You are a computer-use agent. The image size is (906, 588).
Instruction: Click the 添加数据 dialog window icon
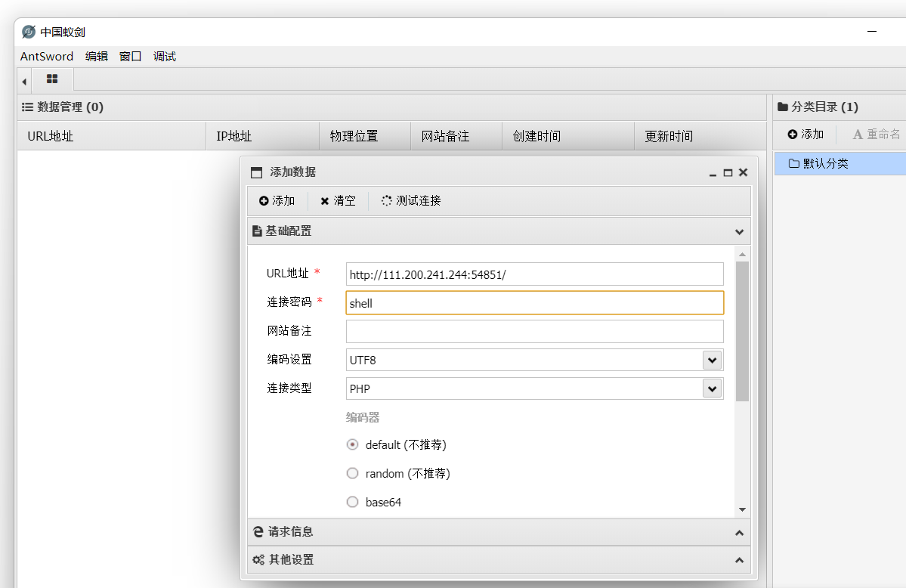[257, 172]
